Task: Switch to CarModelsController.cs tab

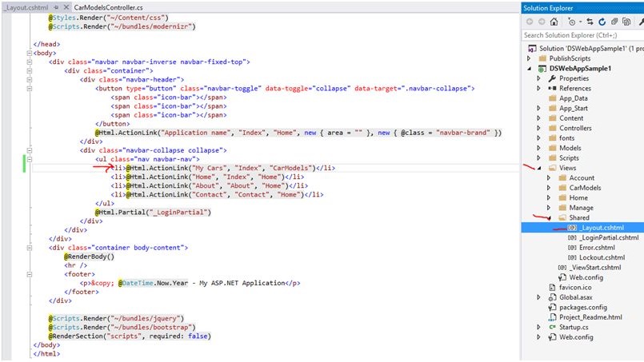Action: pos(109,7)
